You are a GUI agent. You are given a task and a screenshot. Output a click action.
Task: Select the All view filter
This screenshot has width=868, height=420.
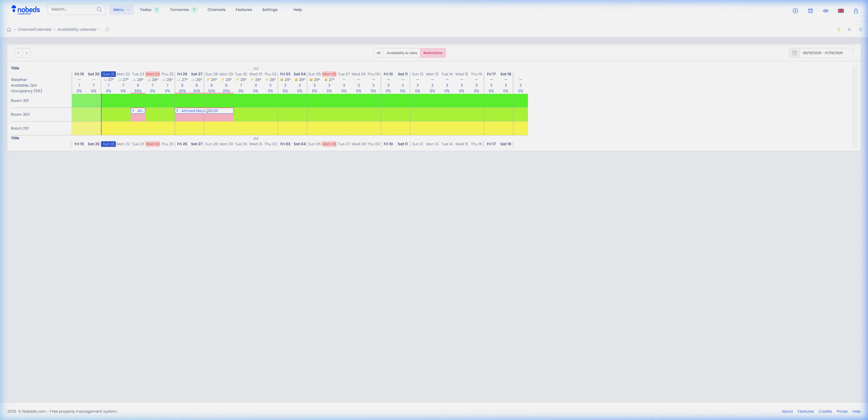[x=378, y=53]
